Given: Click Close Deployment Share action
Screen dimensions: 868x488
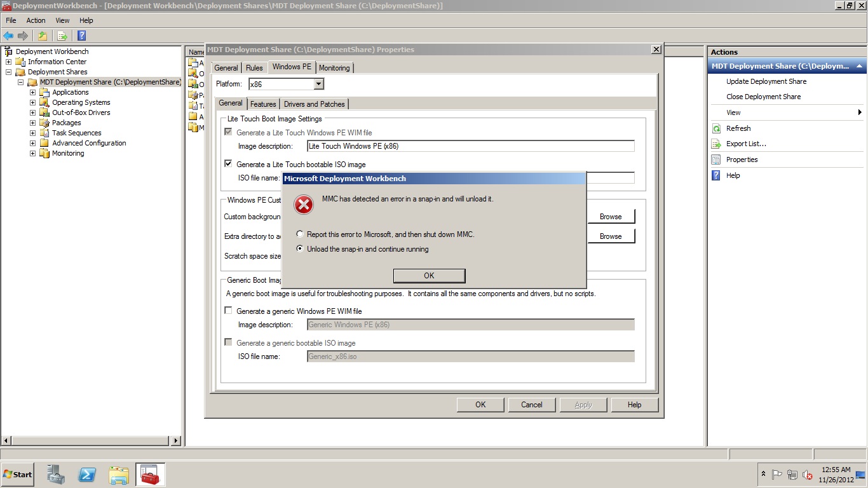Looking at the screenshot, I should tap(763, 97).
